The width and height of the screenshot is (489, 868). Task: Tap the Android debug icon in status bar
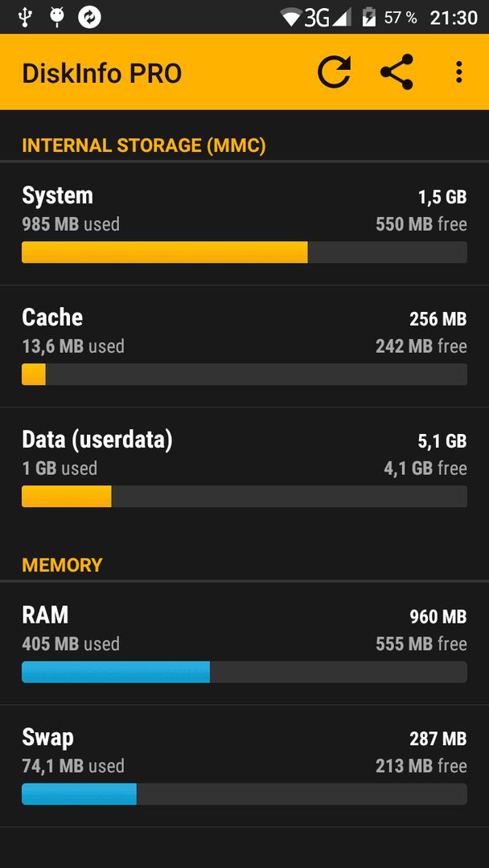57,17
